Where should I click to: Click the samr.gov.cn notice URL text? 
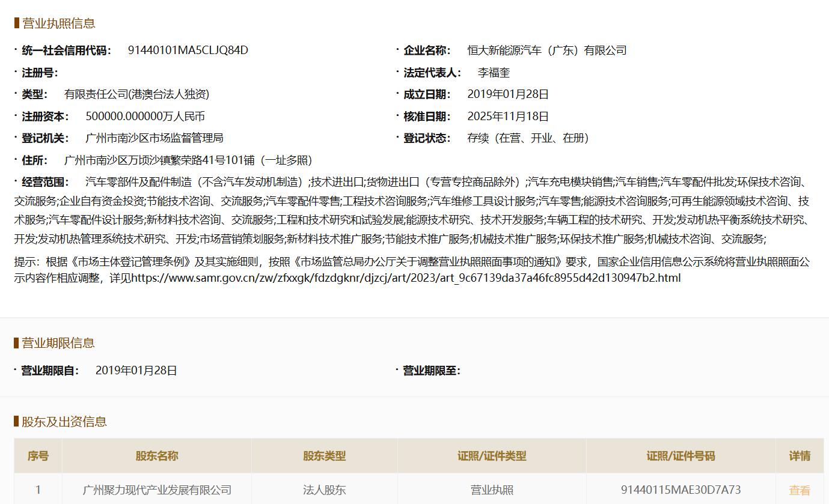(x=406, y=278)
